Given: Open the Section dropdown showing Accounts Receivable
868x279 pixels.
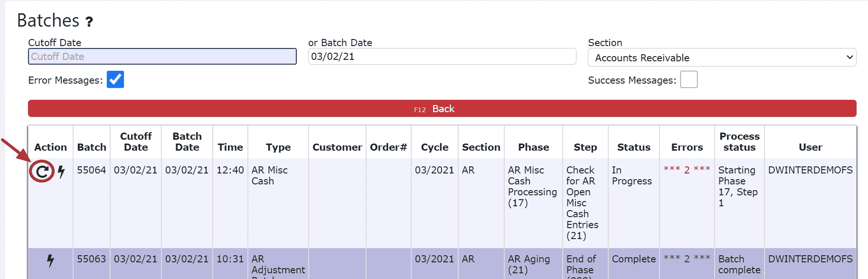Looking at the screenshot, I should pyautogui.click(x=722, y=58).
